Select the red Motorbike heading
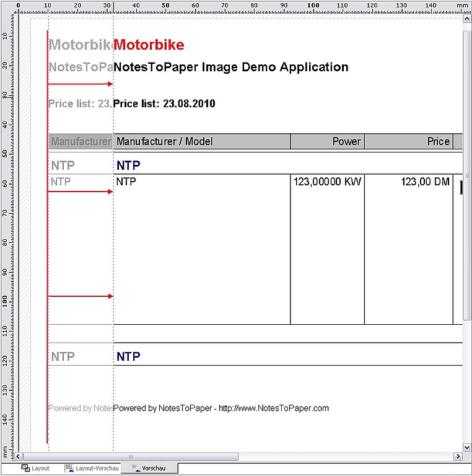Viewport: 472px width, 476px height. pyautogui.click(x=149, y=45)
